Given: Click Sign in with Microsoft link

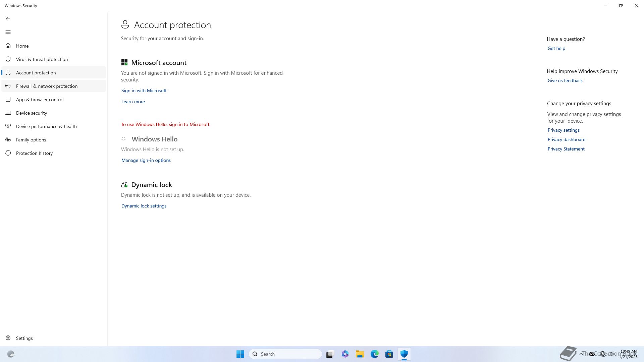Looking at the screenshot, I should coord(144,90).
